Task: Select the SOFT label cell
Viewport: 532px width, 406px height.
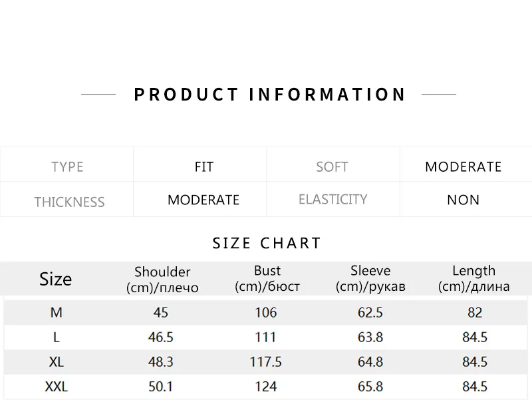Action: click(332, 166)
